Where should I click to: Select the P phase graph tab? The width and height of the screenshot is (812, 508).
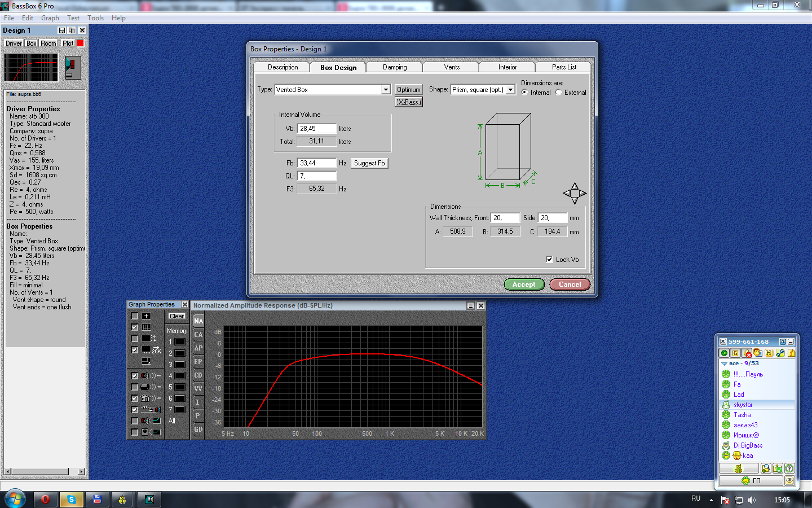[x=198, y=415]
